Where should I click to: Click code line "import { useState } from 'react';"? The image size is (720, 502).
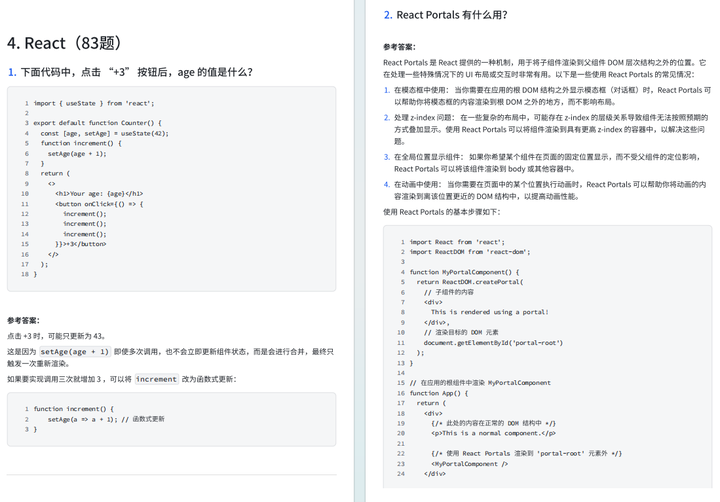coord(94,103)
